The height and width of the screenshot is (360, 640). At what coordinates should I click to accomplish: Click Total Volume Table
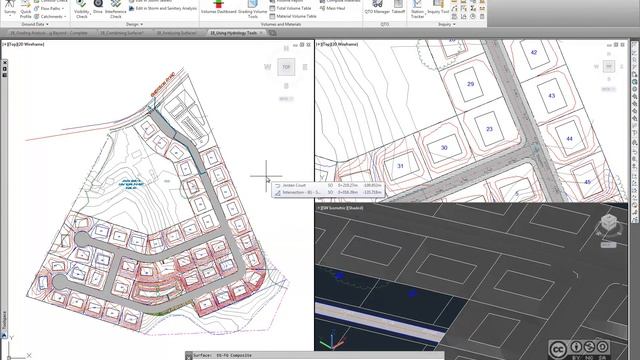tap(290, 8)
